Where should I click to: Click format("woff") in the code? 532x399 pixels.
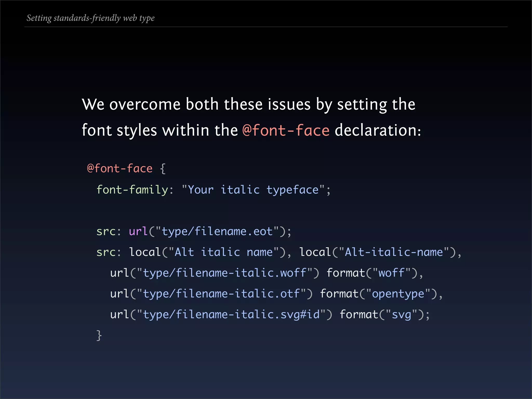pos(372,273)
